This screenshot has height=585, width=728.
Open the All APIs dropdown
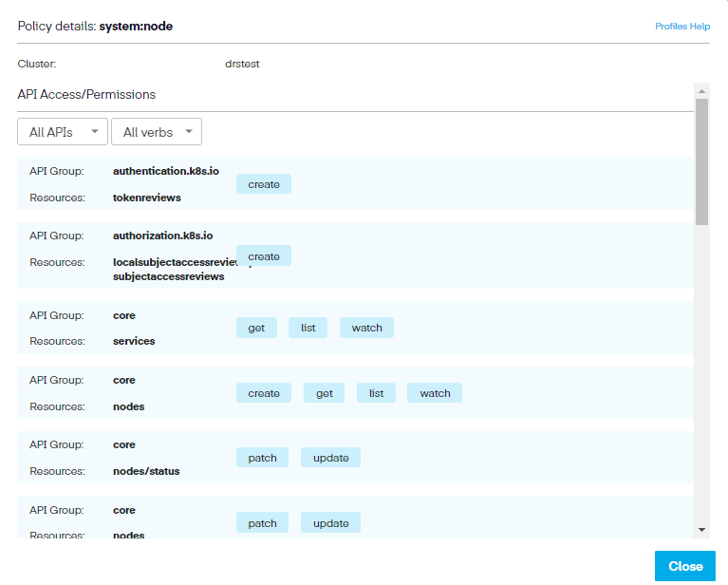pos(62,132)
